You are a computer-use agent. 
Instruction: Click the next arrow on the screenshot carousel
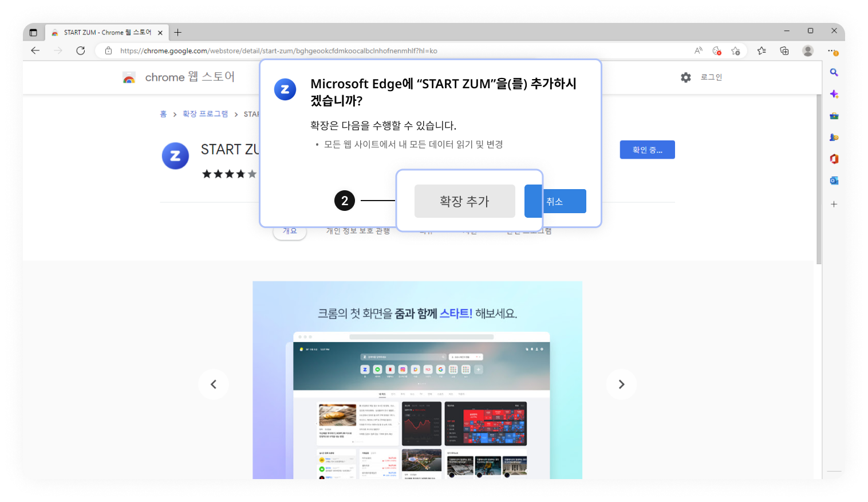(x=621, y=384)
